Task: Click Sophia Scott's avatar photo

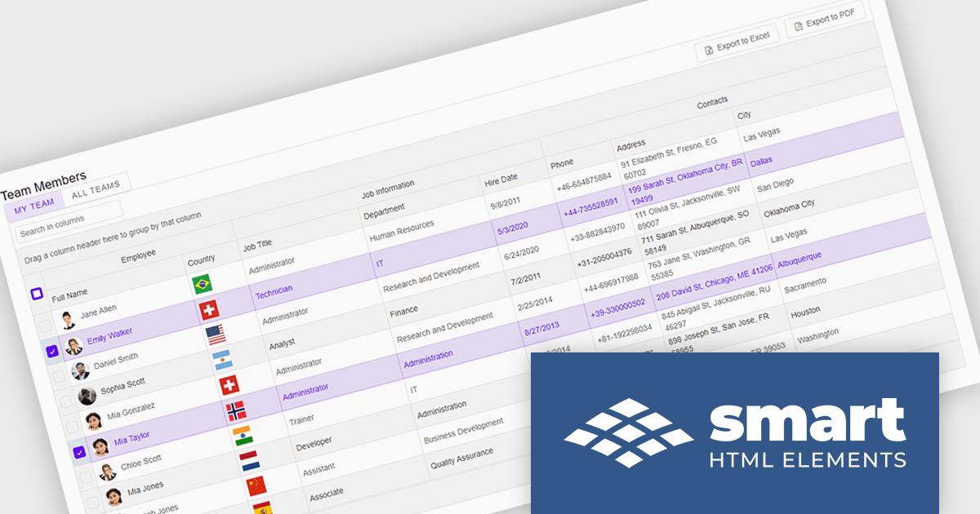Action: point(87,396)
